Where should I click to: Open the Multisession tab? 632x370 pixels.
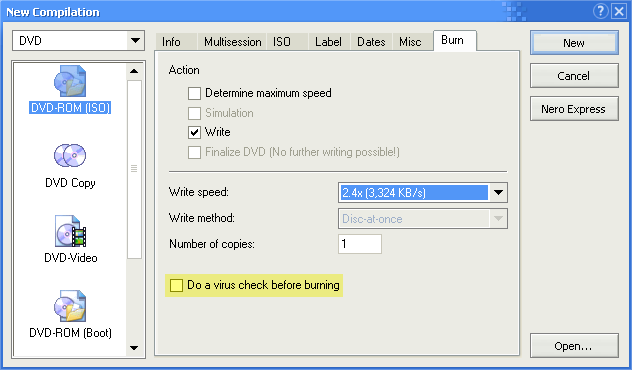pos(232,42)
